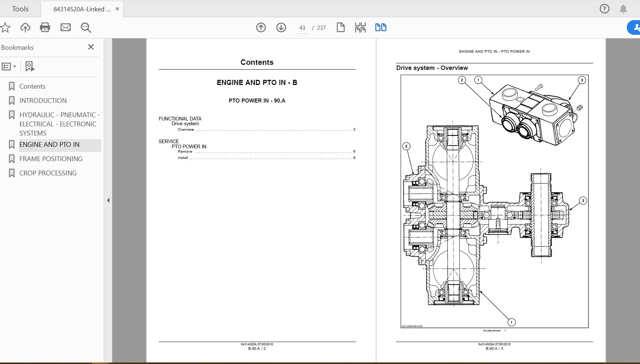Collapse the navigation pane with the chevron
Screen dimensions: 640x364
(108, 200)
